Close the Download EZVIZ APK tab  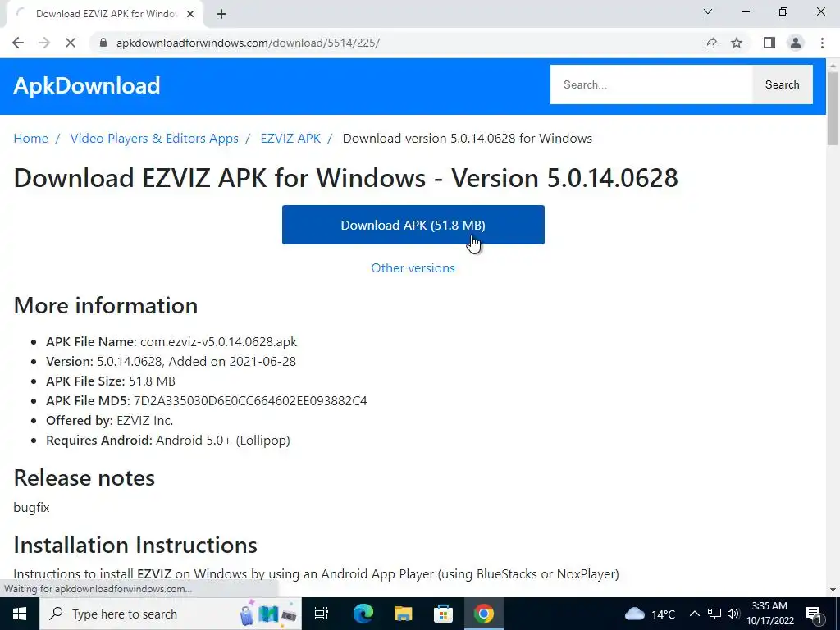[190, 14]
